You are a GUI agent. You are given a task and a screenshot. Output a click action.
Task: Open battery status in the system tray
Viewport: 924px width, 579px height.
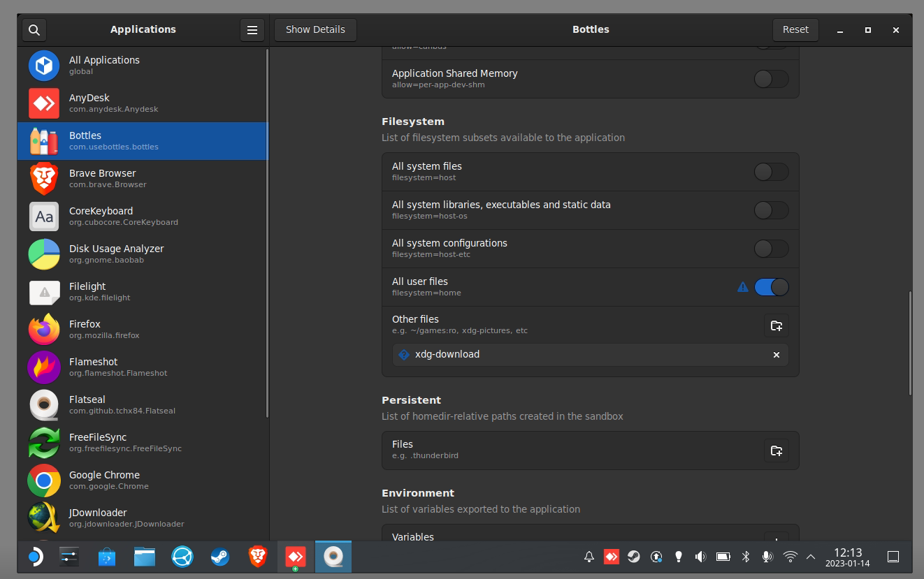(723, 557)
